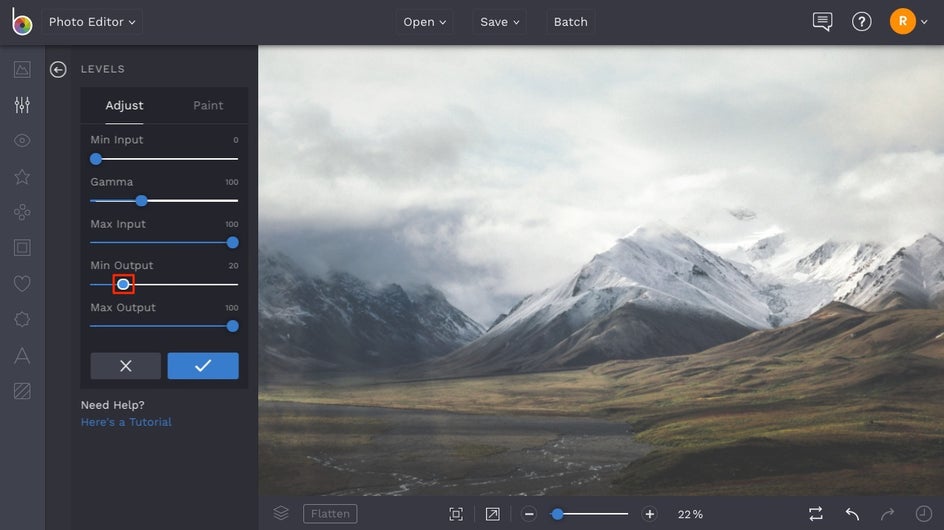The height and width of the screenshot is (530, 944).
Task: Open the Textures hatched icon
Action: click(22, 391)
